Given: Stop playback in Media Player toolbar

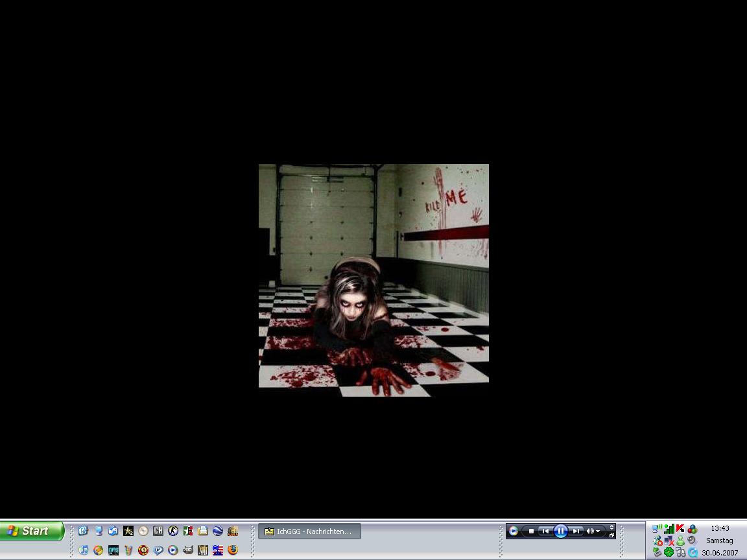Looking at the screenshot, I should pos(531,531).
